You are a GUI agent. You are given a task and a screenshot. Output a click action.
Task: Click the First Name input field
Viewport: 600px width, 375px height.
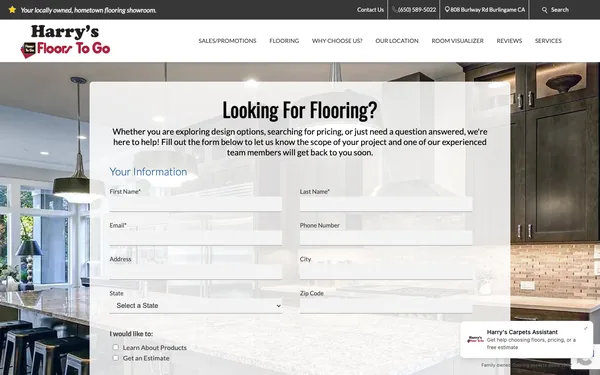[196, 204]
